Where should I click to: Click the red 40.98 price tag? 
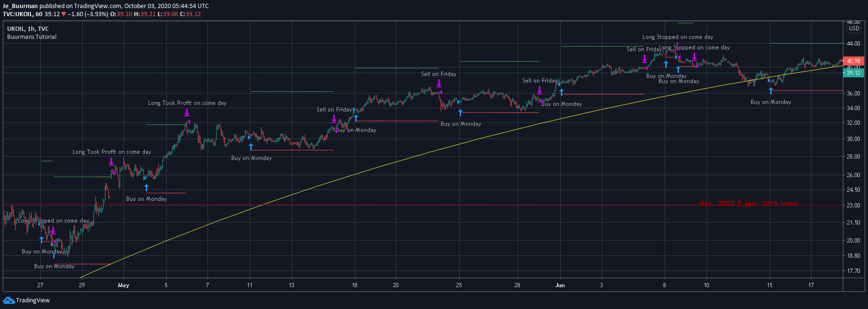854,61
